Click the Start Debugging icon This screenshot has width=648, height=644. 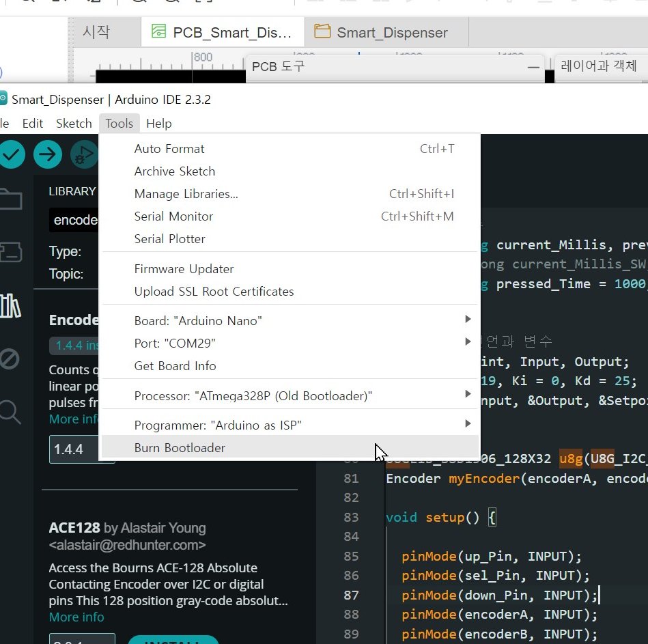point(84,154)
